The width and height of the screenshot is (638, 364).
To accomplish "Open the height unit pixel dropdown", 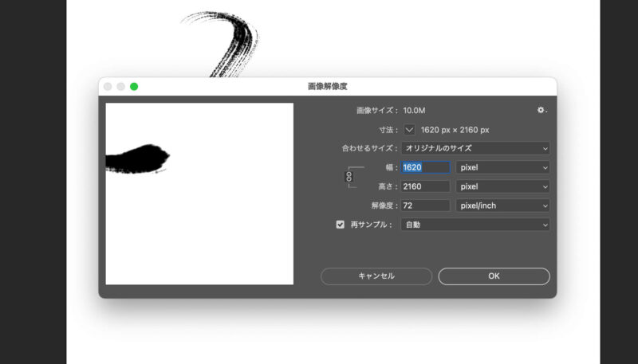I will (x=502, y=186).
